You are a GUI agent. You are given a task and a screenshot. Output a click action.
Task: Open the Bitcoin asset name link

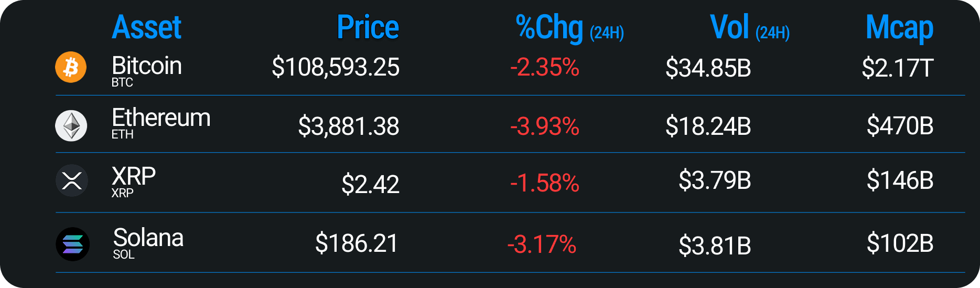[x=147, y=66]
